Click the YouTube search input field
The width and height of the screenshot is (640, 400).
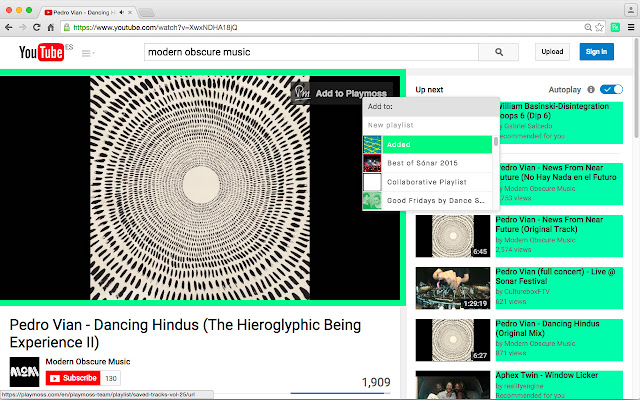pos(311,52)
